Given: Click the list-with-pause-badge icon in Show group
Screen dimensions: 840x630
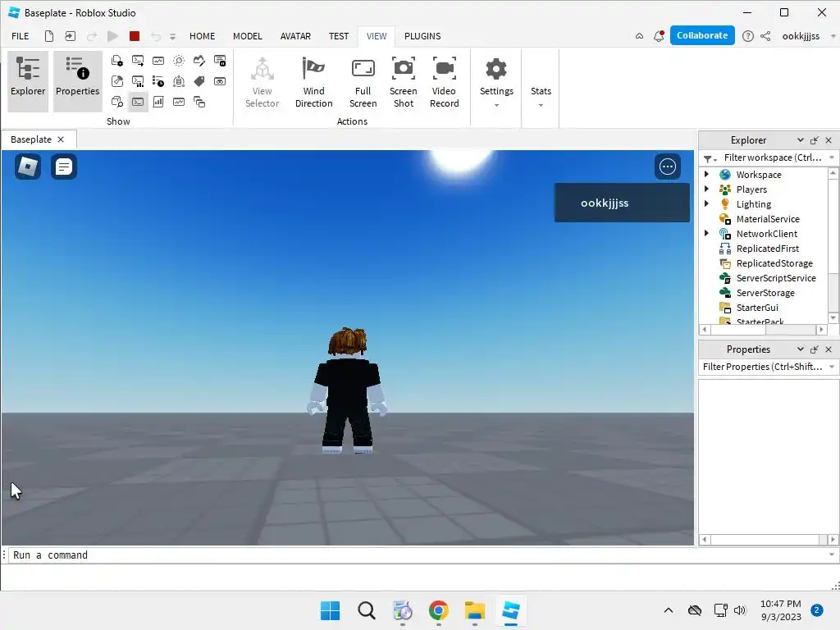Looking at the screenshot, I should tap(220, 61).
